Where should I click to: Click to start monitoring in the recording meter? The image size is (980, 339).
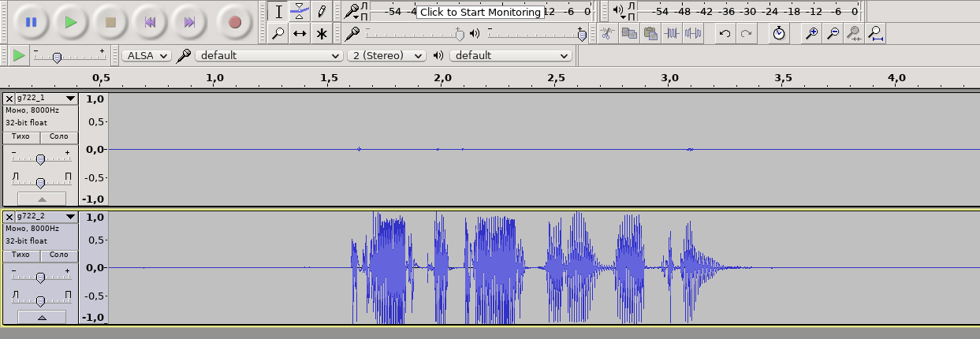480,12
